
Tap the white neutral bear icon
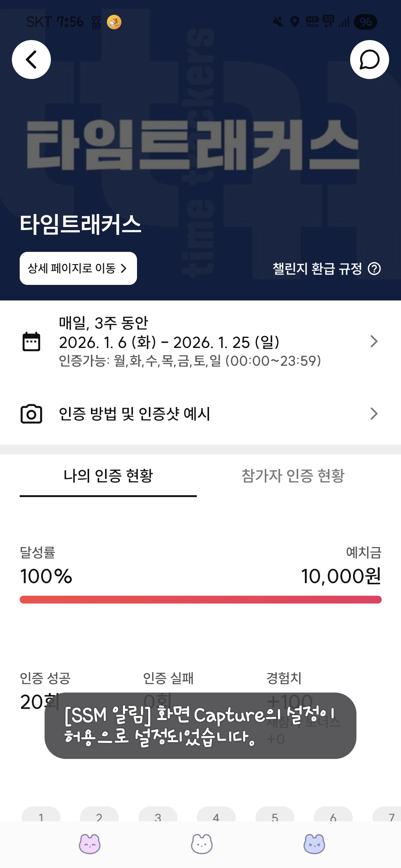pyautogui.click(x=202, y=844)
